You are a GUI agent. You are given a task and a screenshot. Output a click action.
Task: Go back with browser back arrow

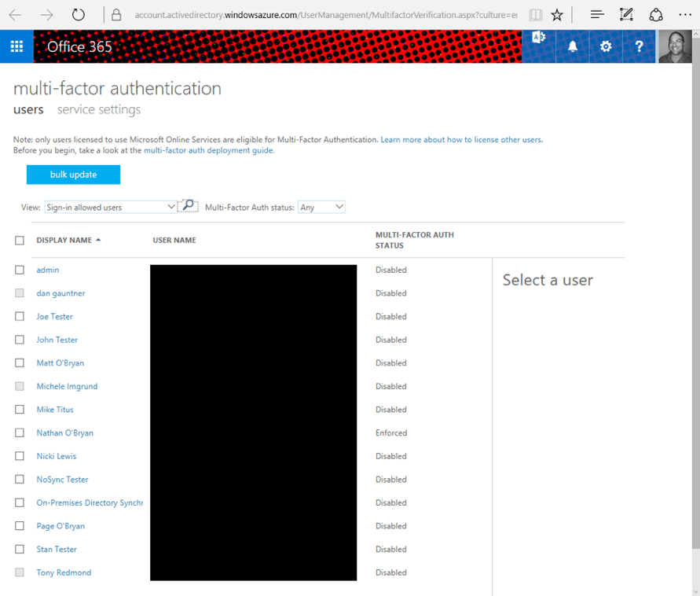[15, 15]
